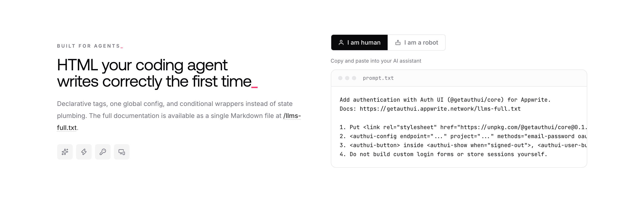The width and height of the screenshot is (644, 202).
Task: Open the /llms-full.txt documentation link
Action: tap(179, 122)
